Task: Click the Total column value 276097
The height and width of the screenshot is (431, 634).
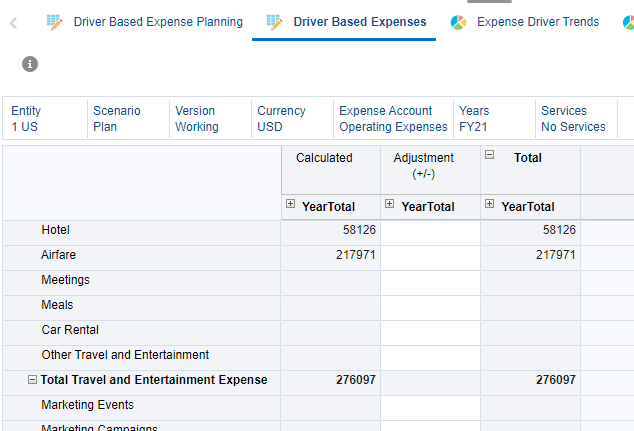Action: 556,380
